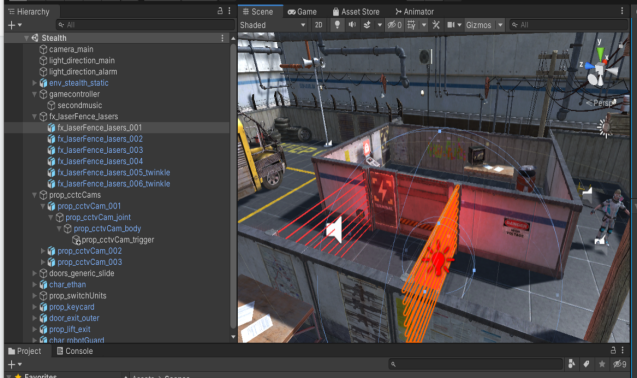Expand prop_cctvCam_002 prefab

[43, 251]
